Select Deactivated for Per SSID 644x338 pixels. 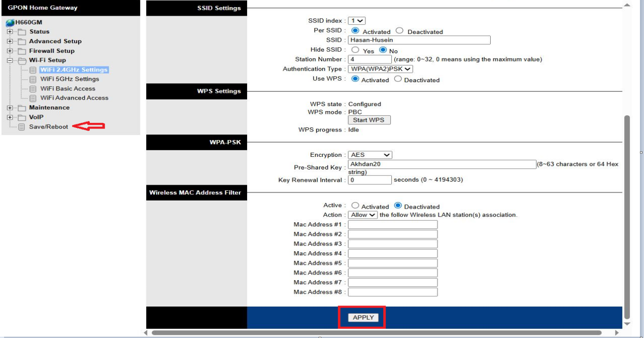[x=400, y=31]
